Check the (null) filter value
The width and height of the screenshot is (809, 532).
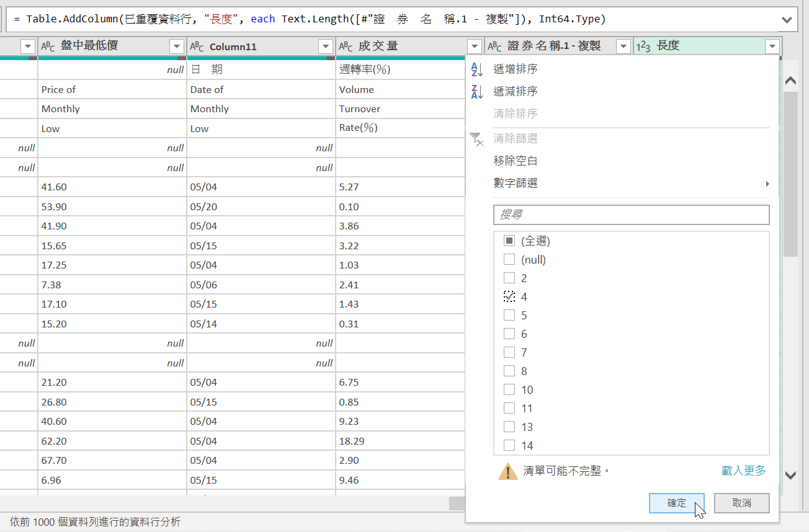click(x=509, y=259)
